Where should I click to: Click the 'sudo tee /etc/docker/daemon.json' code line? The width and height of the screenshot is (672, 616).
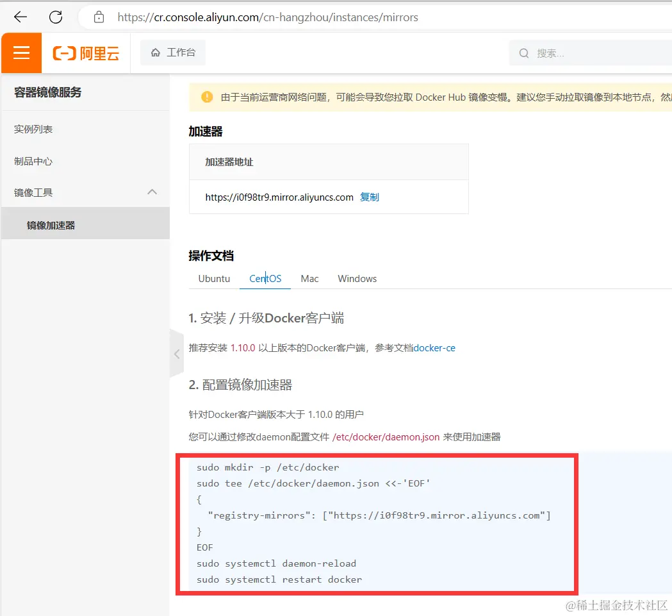pyautogui.click(x=313, y=483)
